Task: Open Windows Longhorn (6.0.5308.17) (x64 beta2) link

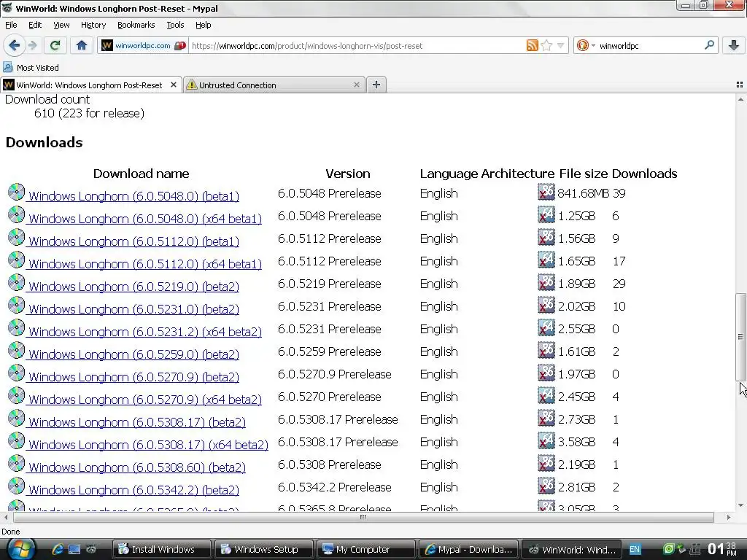Action: coord(148,445)
